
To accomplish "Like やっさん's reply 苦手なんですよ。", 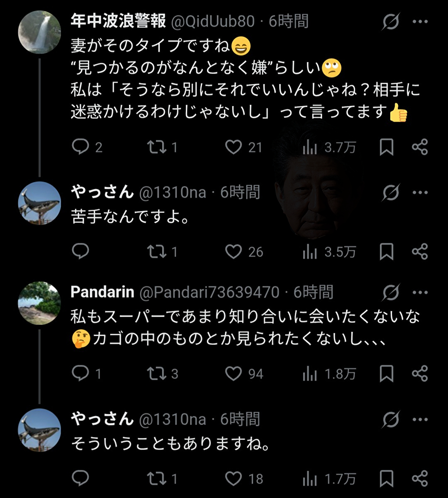I will pyautogui.click(x=233, y=251).
